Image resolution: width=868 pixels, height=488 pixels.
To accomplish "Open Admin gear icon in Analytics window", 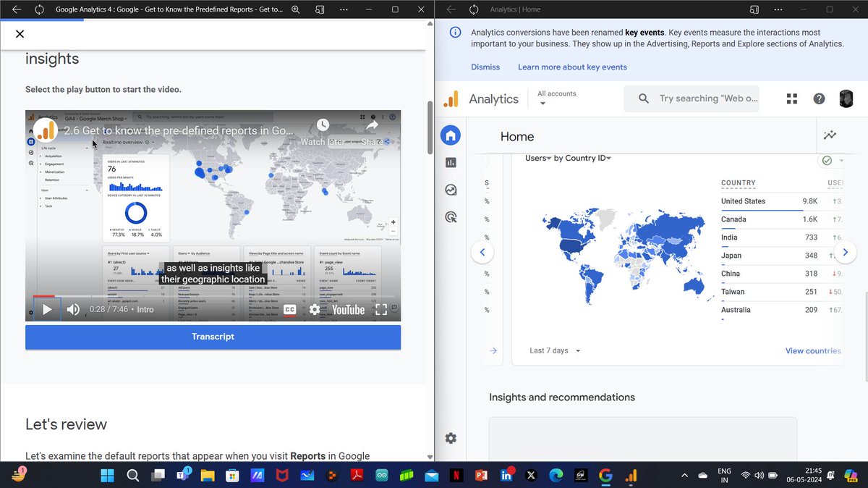I will 451,438.
